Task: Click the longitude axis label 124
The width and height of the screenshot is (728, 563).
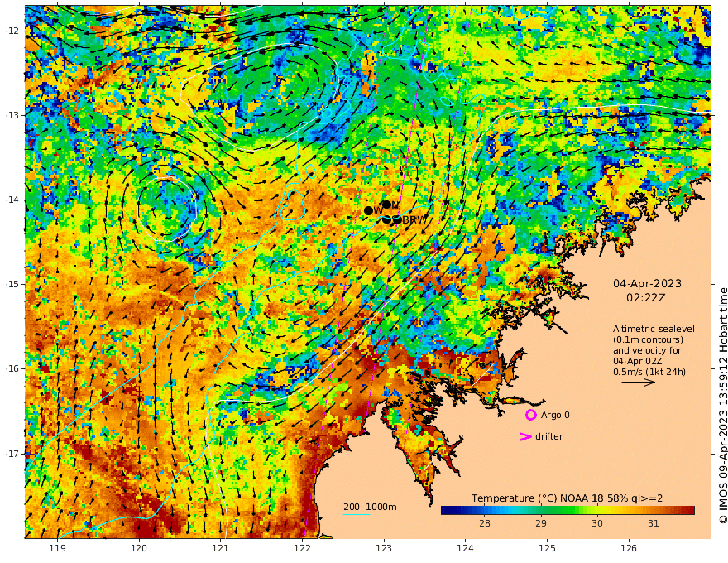Action: coord(465,548)
